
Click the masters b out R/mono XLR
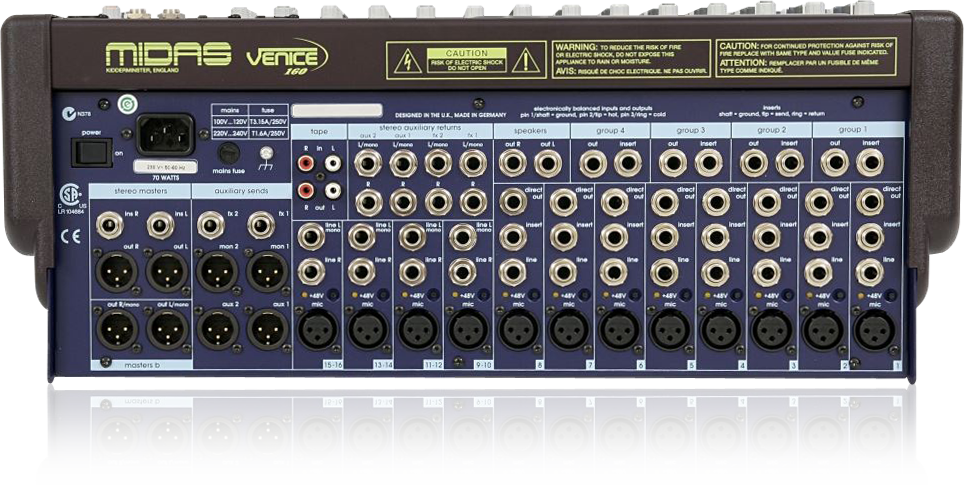(117, 329)
